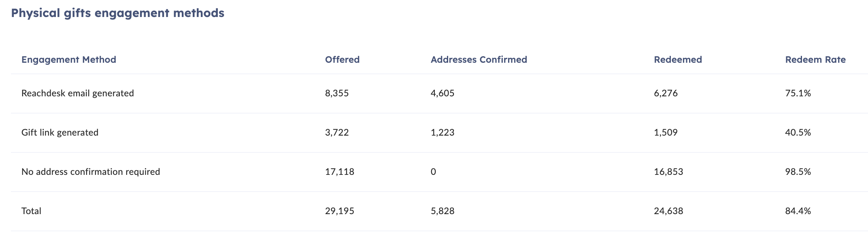
Task: Click the Redeemed column header
Action: 678,59
